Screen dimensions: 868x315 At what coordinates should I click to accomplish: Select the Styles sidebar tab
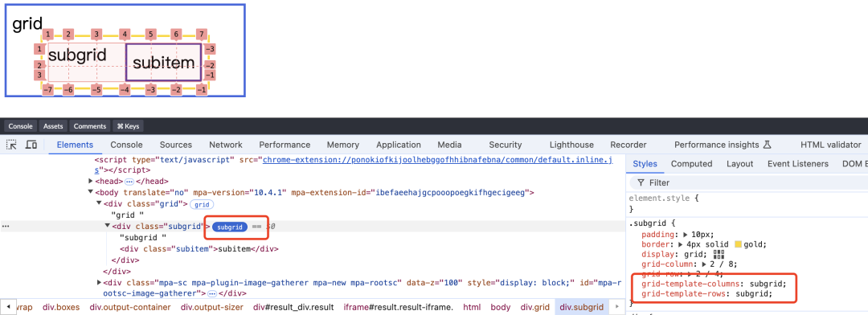[x=645, y=164]
